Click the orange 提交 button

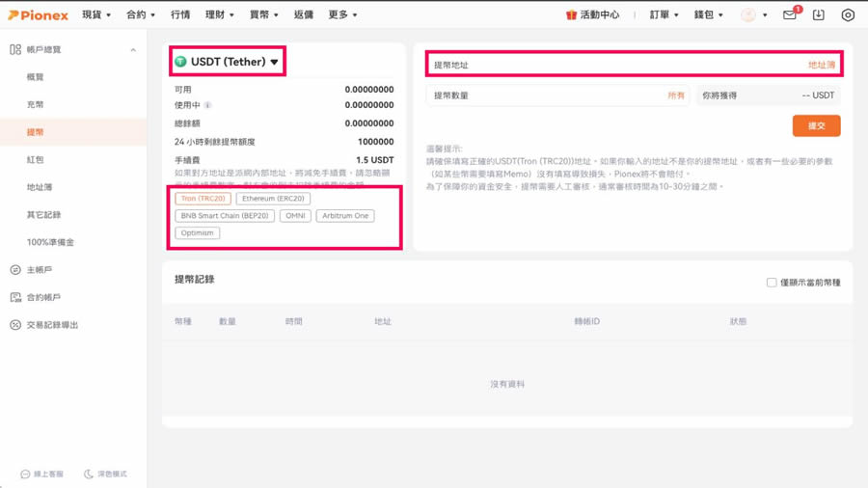click(x=816, y=126)
